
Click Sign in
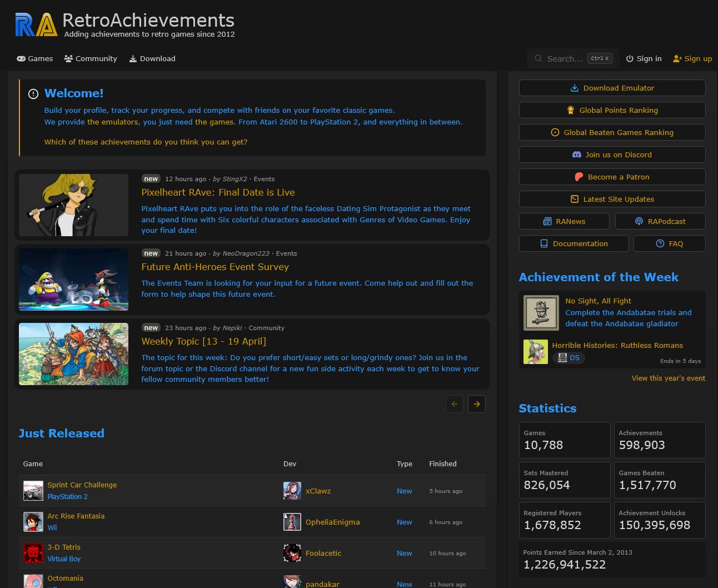click(x=644, y=58)
